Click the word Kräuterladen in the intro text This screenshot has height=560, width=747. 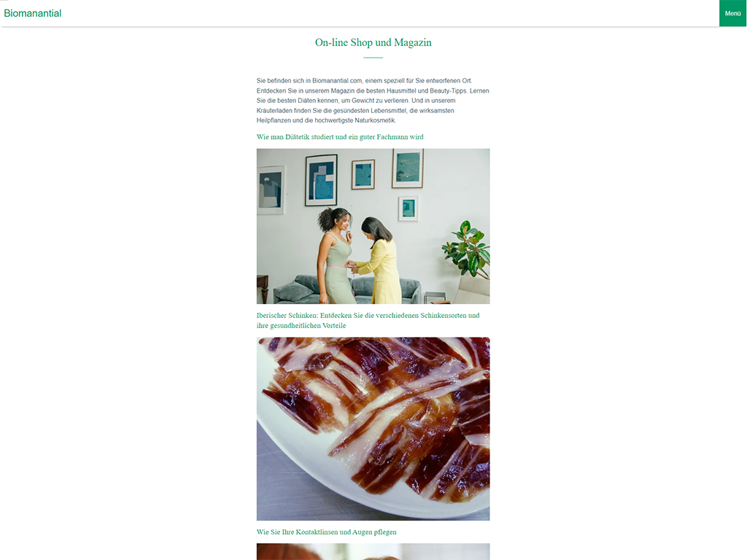coord(274,111)
